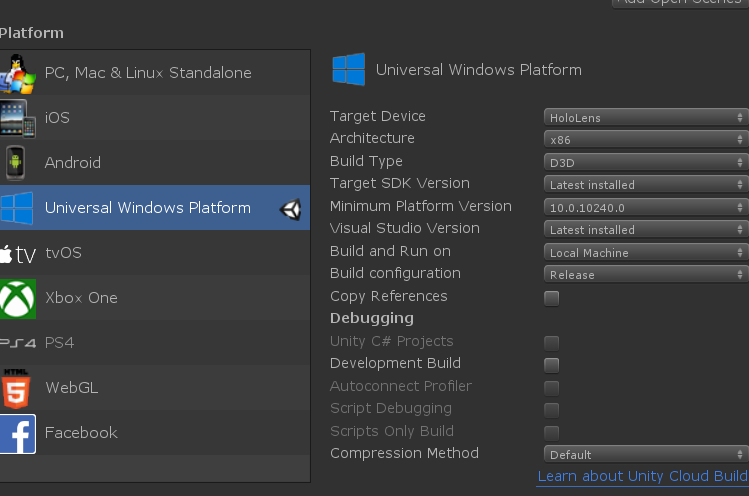Image resolution: width=749 pixels, height=496 pixels.
Task: Select Universal Windows Platform in the list
Action: click(155, 207)
